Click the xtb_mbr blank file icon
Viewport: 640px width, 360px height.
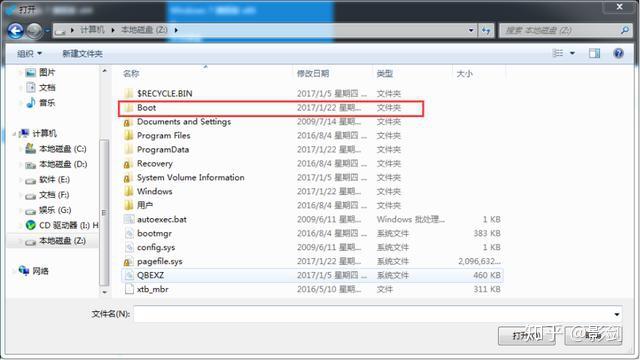pos(129,289)
